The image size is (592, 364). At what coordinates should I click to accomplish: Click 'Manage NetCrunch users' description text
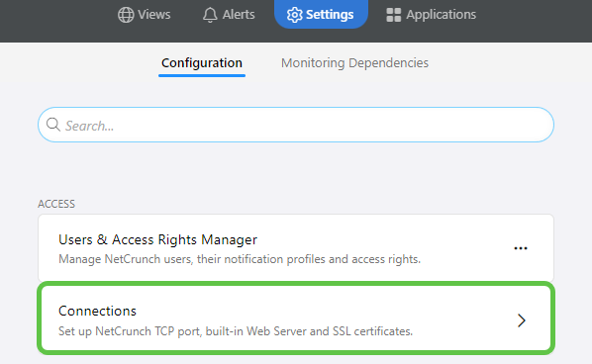(x=240, y=259)
